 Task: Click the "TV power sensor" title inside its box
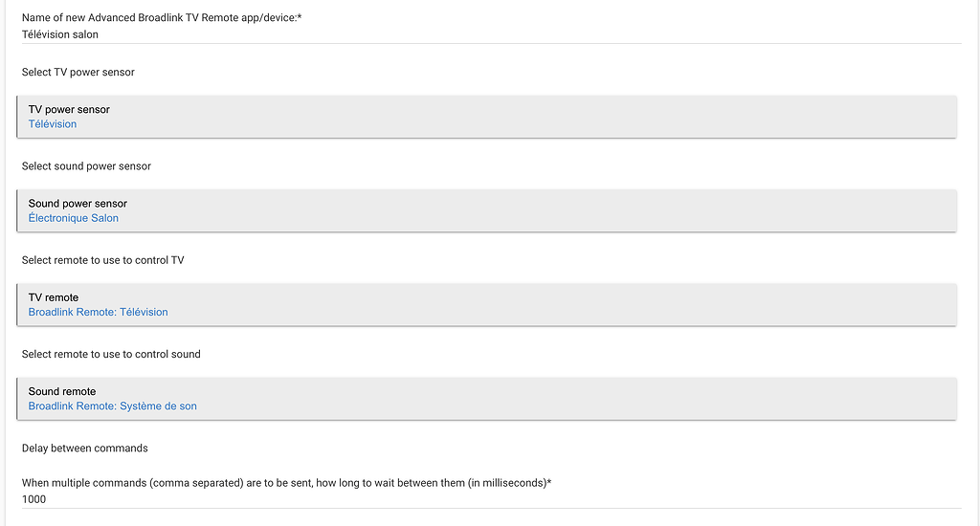[x=69, y=109]
